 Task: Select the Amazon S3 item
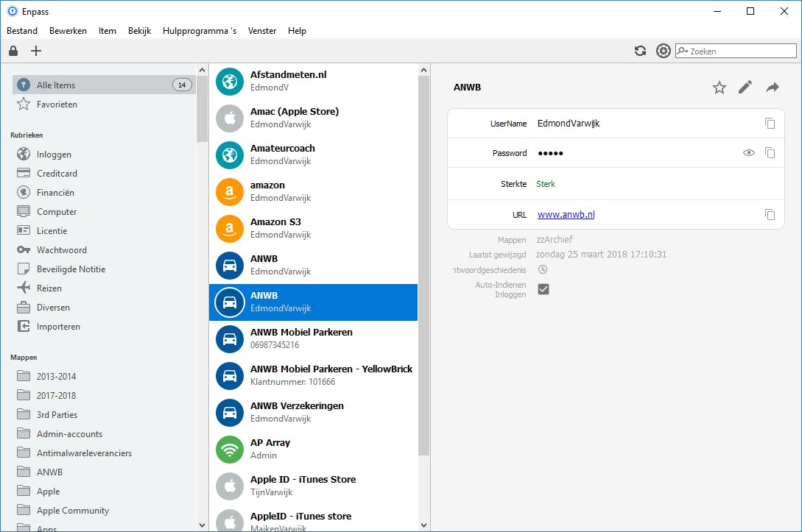313,228
